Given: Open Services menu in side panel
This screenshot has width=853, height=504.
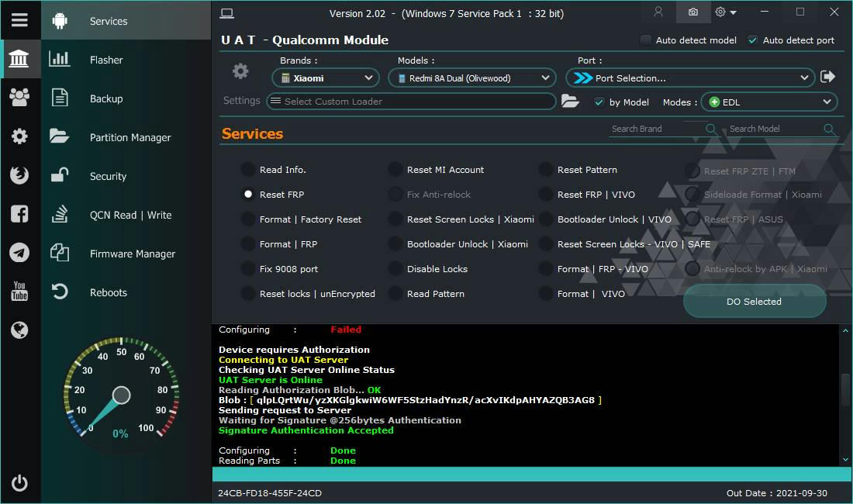Looking at the screenshot, I should point(126,21).
